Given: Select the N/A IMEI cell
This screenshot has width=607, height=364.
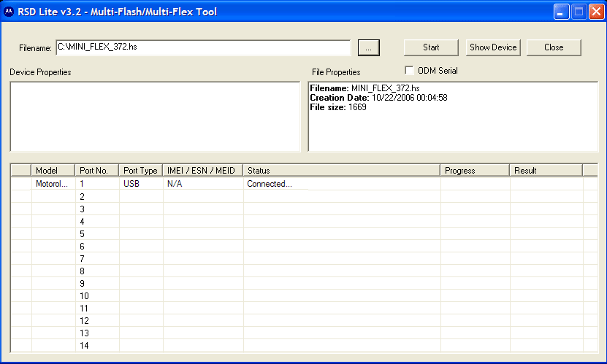Looking at the screenshot, I should [x=203, y=184].
